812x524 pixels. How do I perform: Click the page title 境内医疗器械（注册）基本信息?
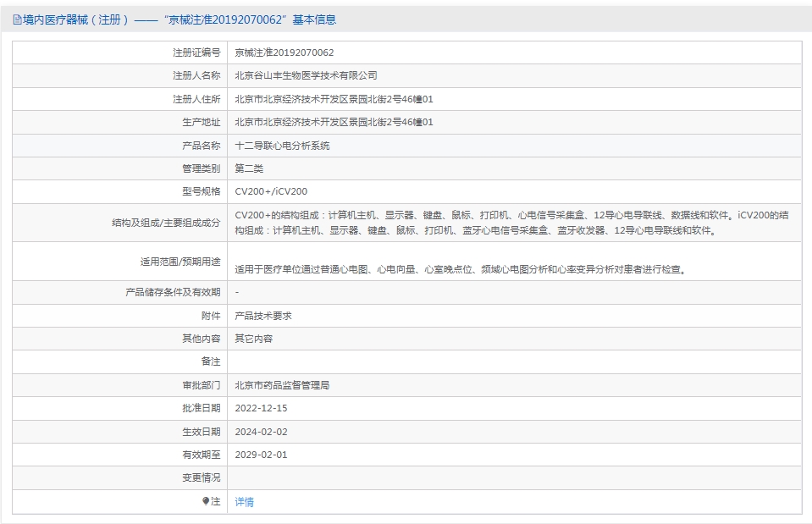click(180, 19)
